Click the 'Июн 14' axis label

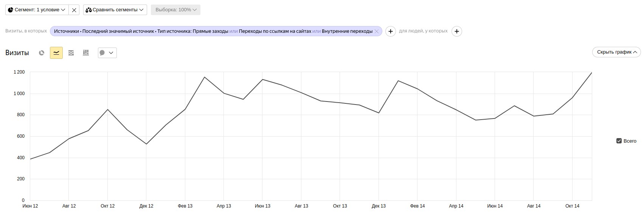coord(495,206)
